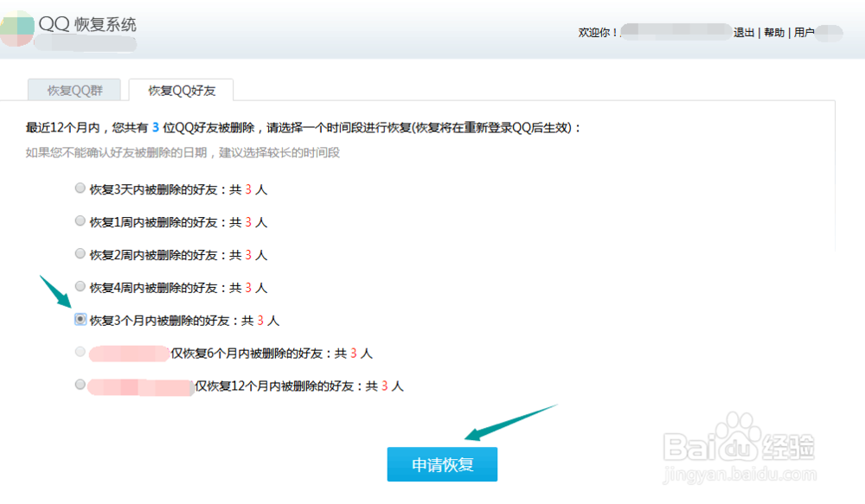Screen dimensions: 865x504
Task: Click the label 恢复3天内被删除的好友：共 3 人
Action: pyautogui.click(x=178, y=189)
